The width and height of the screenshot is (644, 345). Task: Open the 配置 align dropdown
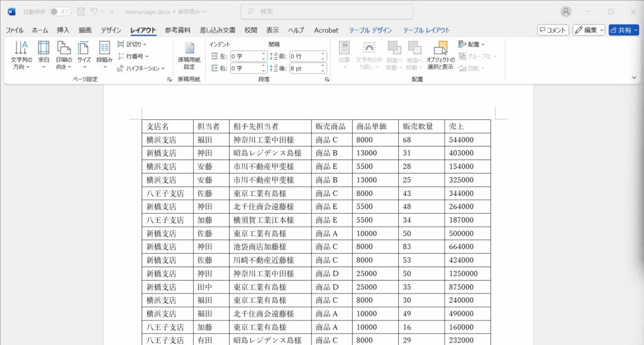click(x=472, y=45)
